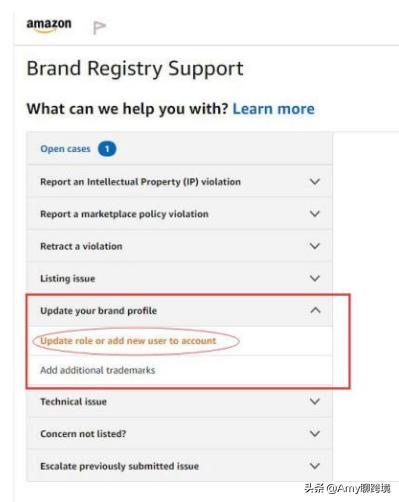Click the Listing issue heading
The image size is (399, 502).
point(68,278)
